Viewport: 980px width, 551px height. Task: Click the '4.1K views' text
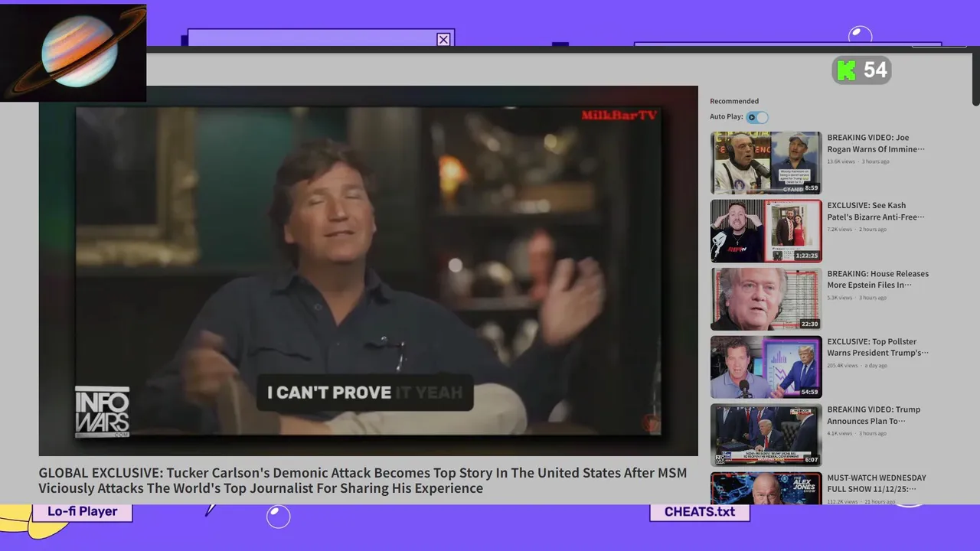[x=840, y=434]
